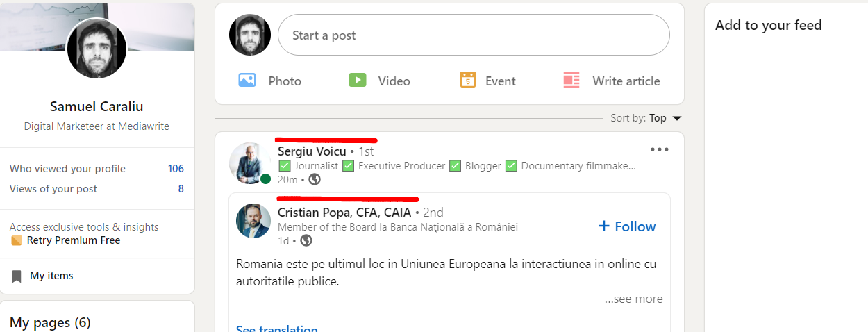
Task: Expand the Sort by Top dropdown
Action: pos(678,118)
